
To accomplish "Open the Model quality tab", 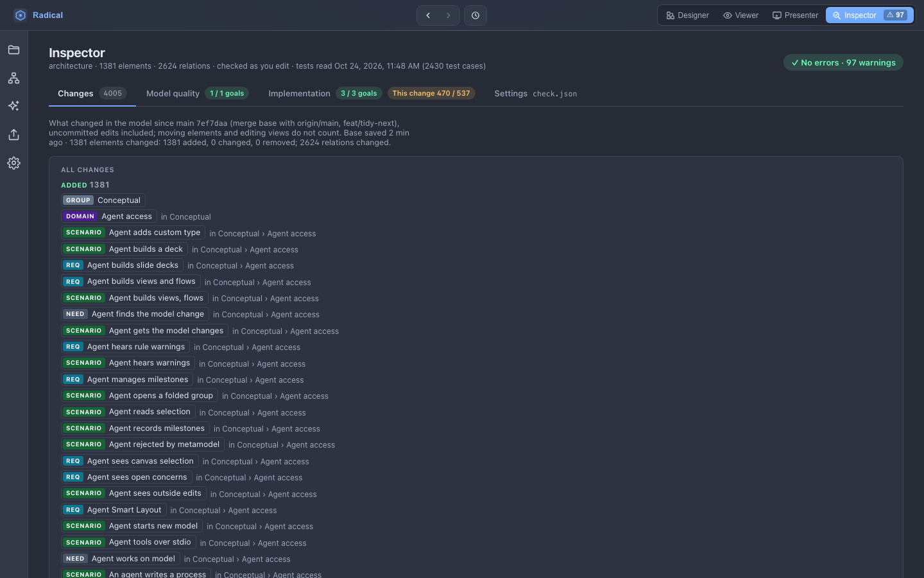I will tap(197, 94).
